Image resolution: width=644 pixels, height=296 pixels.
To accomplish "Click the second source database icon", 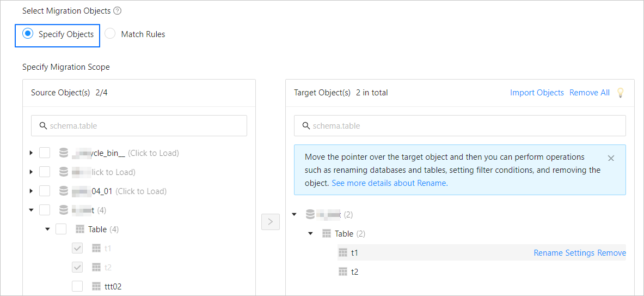I will tap(63, 172).
